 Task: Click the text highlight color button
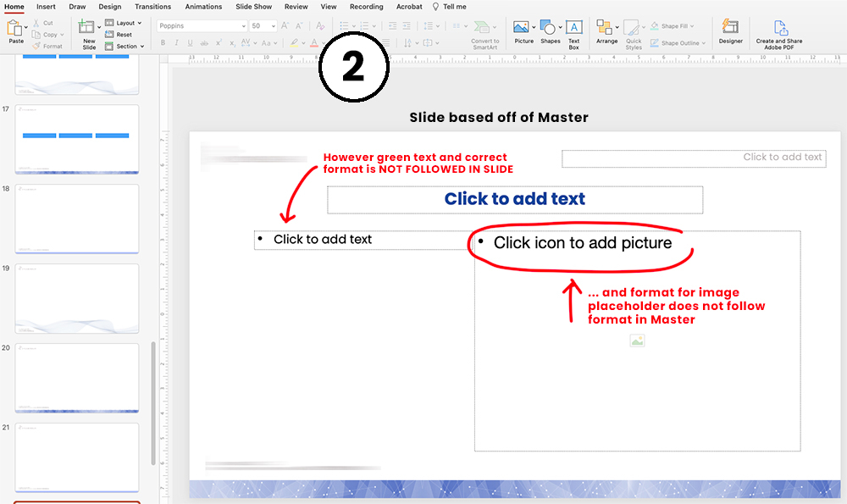[294, 42]
